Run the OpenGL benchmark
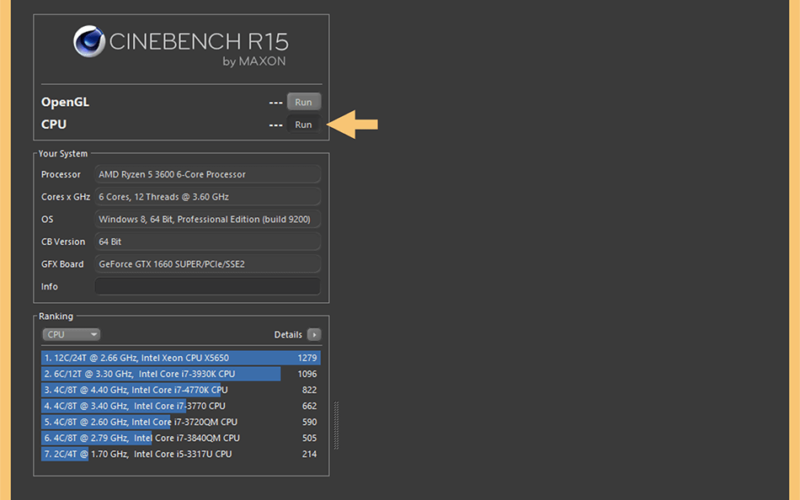 pos(304,102)
